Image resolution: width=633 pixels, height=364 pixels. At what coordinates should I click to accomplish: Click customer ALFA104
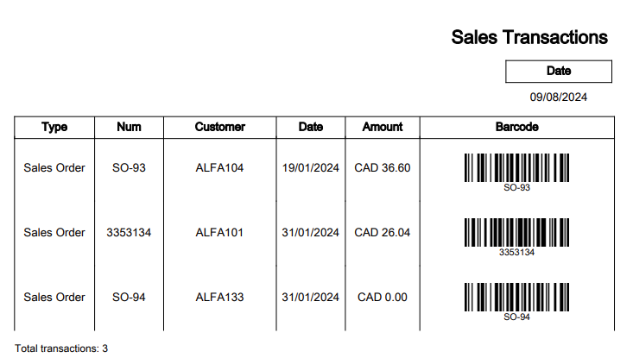point(219,167)
